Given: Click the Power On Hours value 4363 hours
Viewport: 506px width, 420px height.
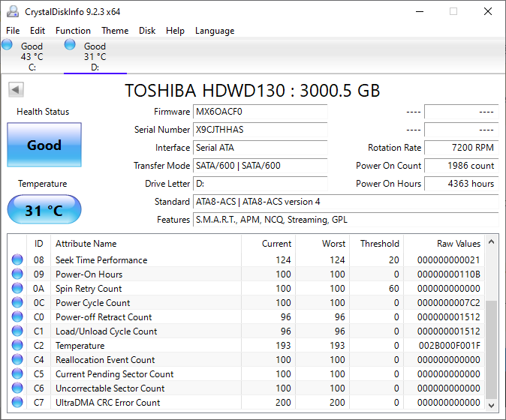Looking at the screenshot, I should pyautogui.click(x=462, y=184).
